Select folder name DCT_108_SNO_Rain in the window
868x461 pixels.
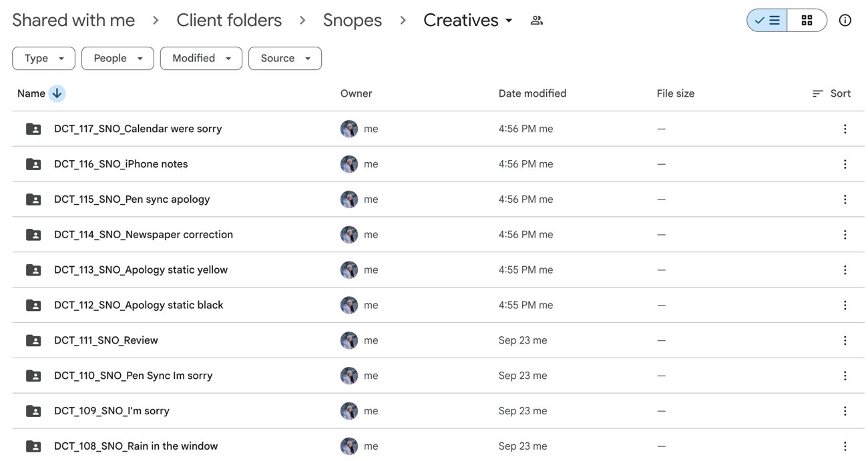136,446
